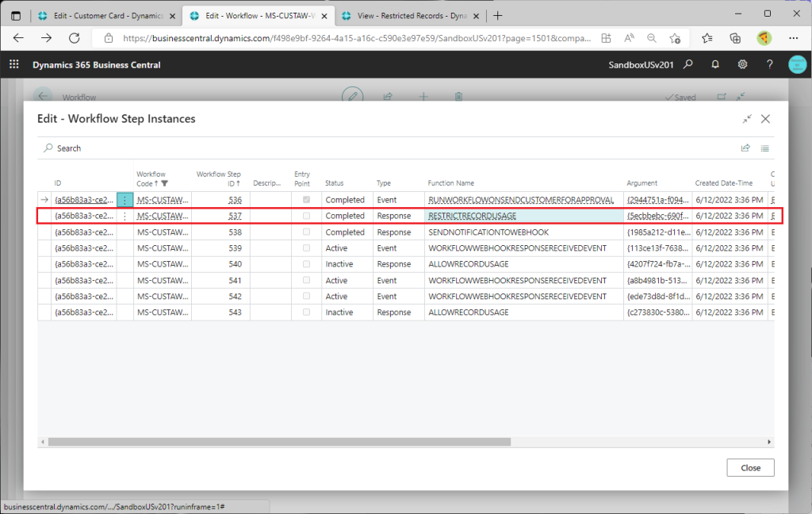Toggle Entry Point checkbox for step 542
The width and height of the screenshot is (812, 514).
point(307,296)
